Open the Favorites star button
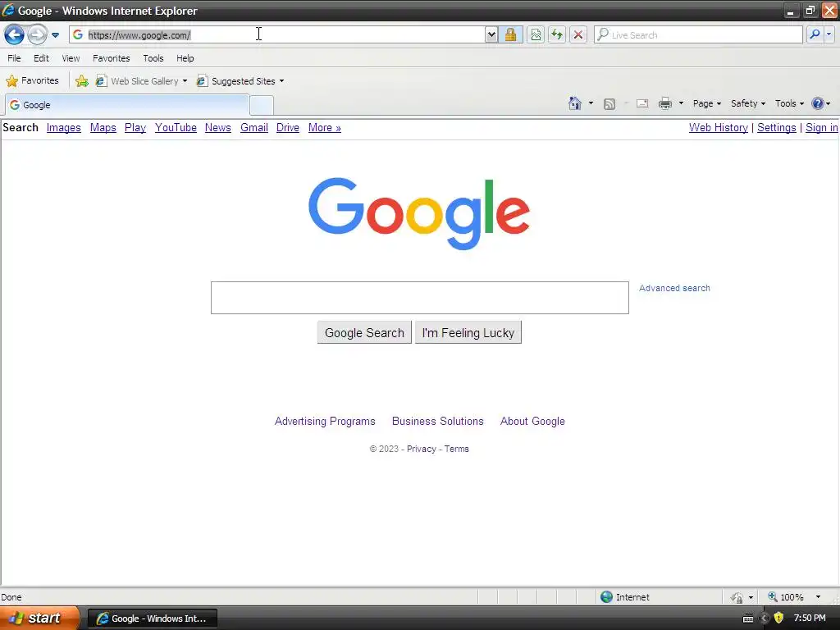 (32, 81)
